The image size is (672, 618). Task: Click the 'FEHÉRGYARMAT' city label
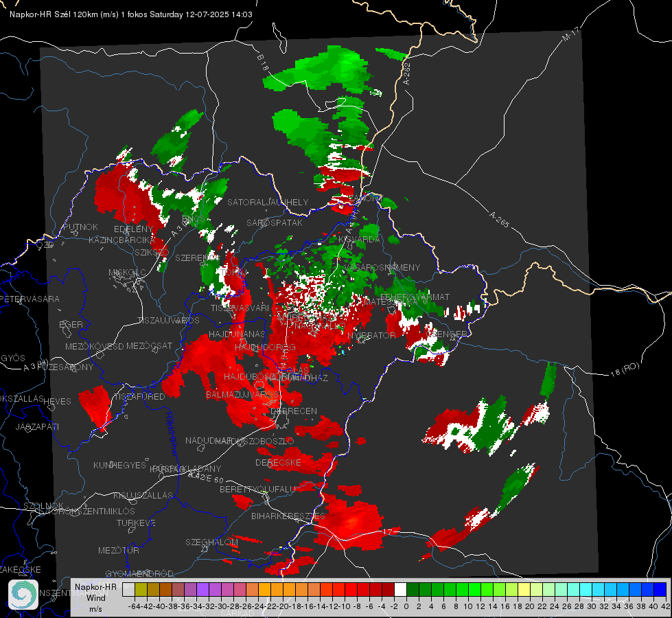click(415, 297)
